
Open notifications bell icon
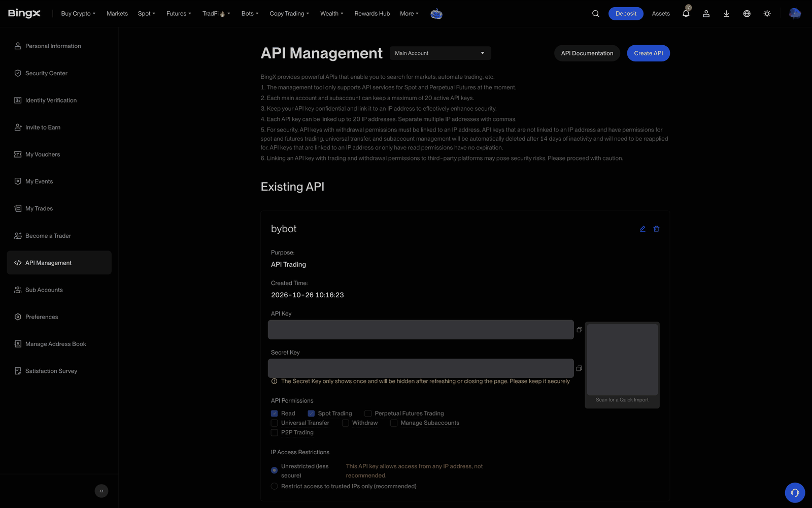point(686,13)
